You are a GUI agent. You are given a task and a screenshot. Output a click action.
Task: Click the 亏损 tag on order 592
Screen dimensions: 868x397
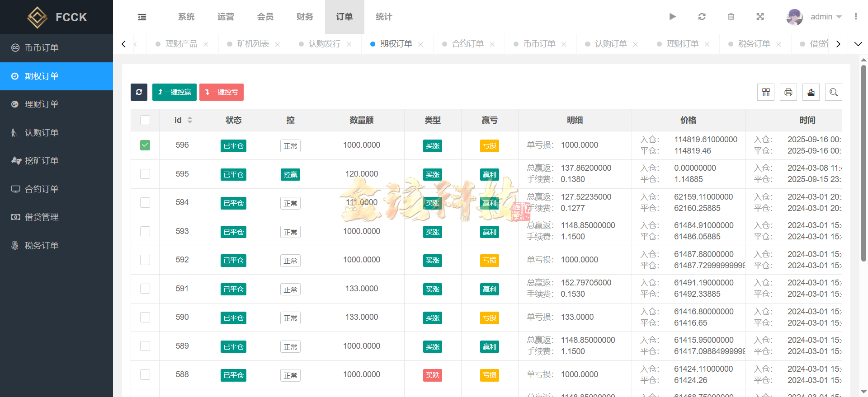490,261
